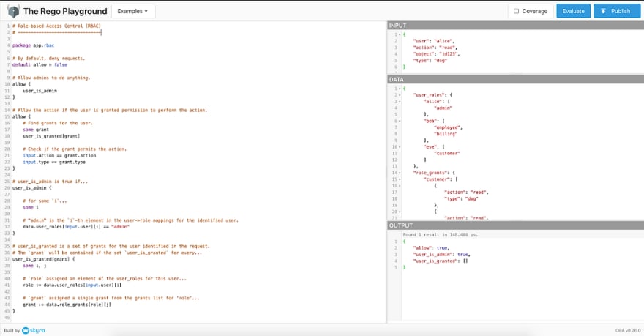Select the INPUT panel header
This screenshot has height=336, width=644.
pyautogui.click(x=515, y=26)
